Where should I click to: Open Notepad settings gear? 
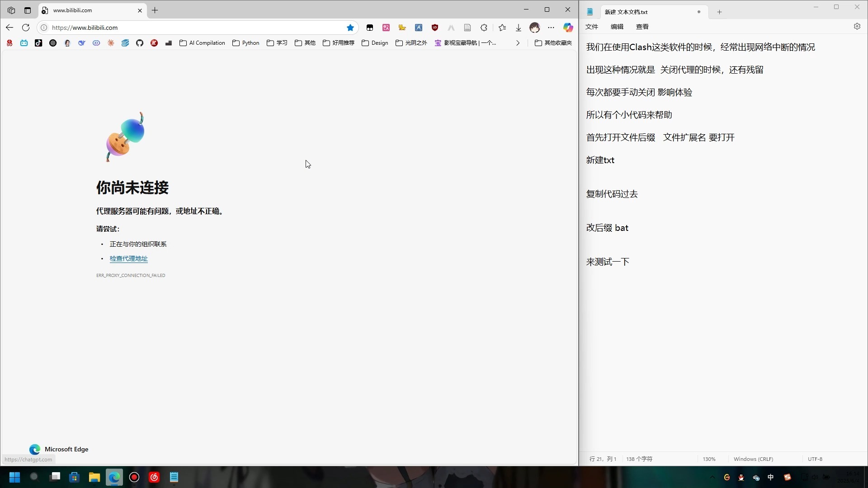857,26
